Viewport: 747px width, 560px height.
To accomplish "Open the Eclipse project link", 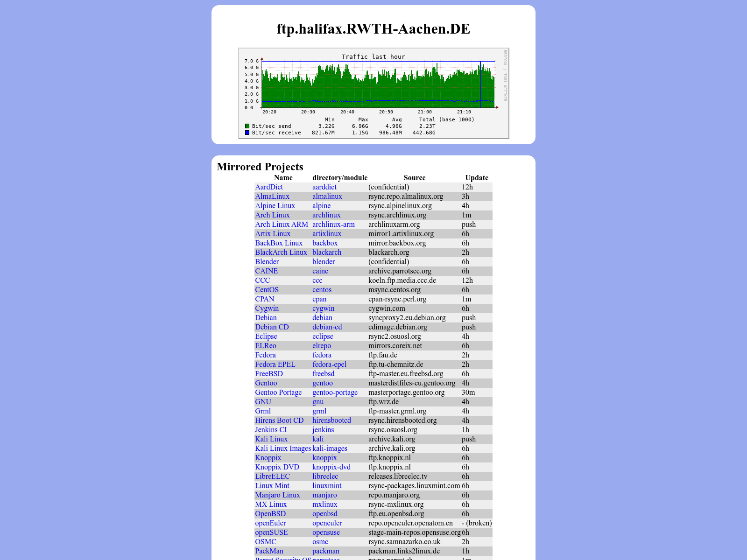I will [266, 336].
